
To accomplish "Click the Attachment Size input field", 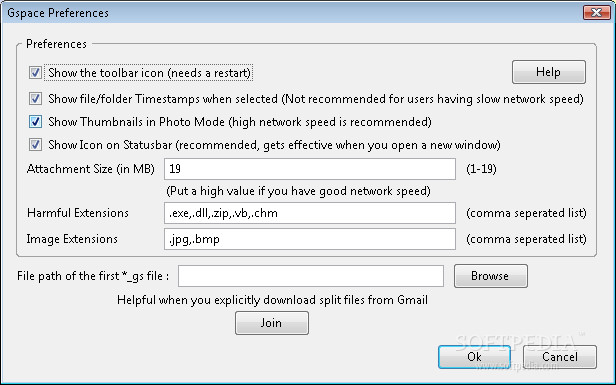I will [310, 169].
